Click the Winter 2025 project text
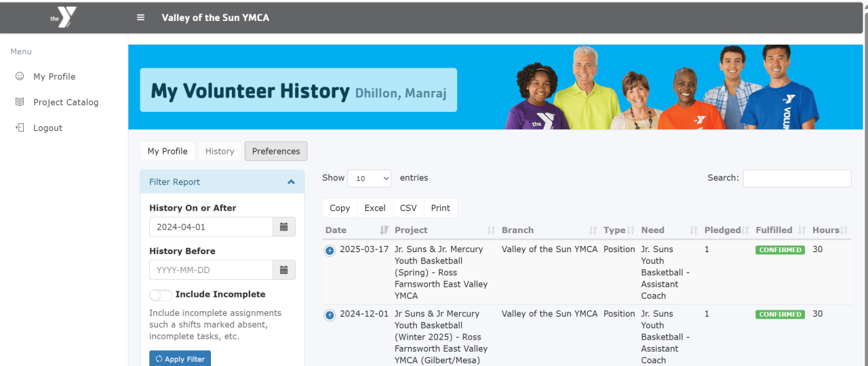 (x=441, y=337)
